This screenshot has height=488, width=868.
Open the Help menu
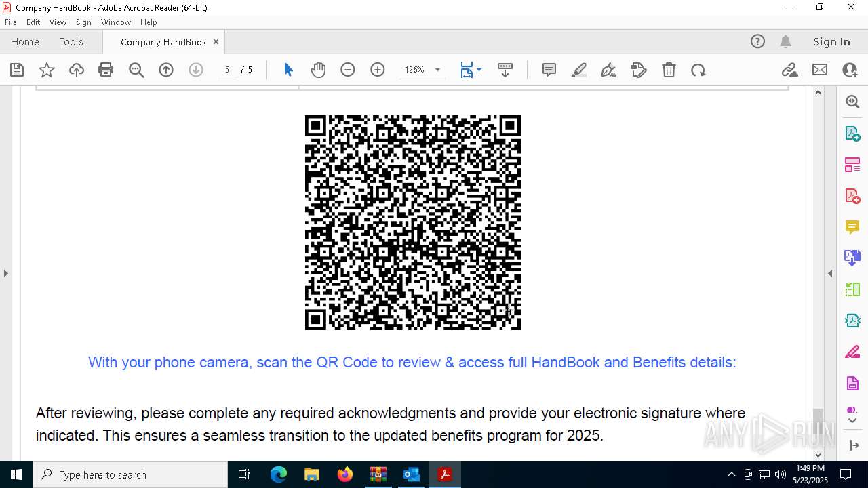tap(149, 22)
